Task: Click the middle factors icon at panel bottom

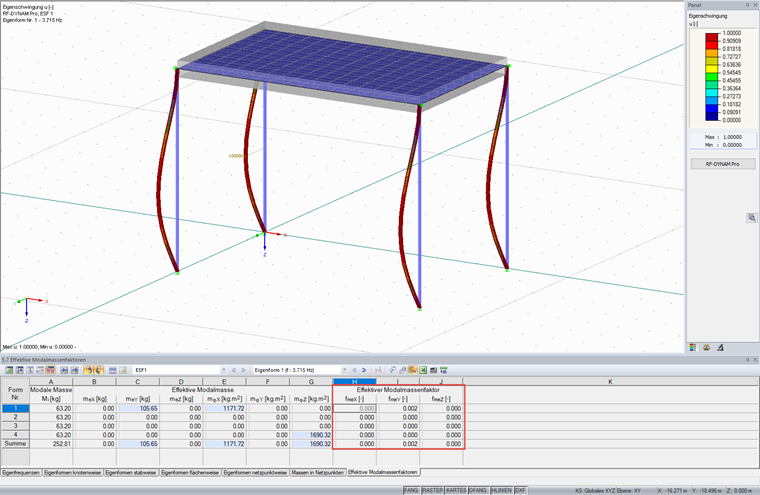Action: pos(706,347)
